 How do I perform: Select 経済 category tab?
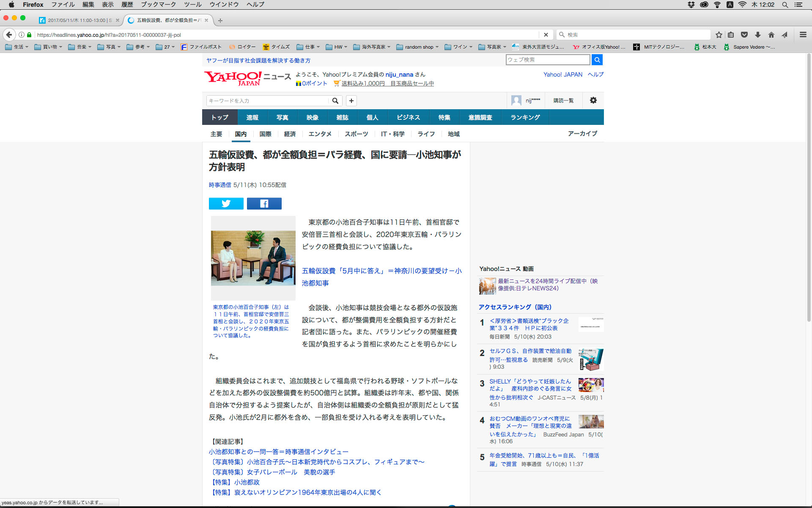[290, 134]
